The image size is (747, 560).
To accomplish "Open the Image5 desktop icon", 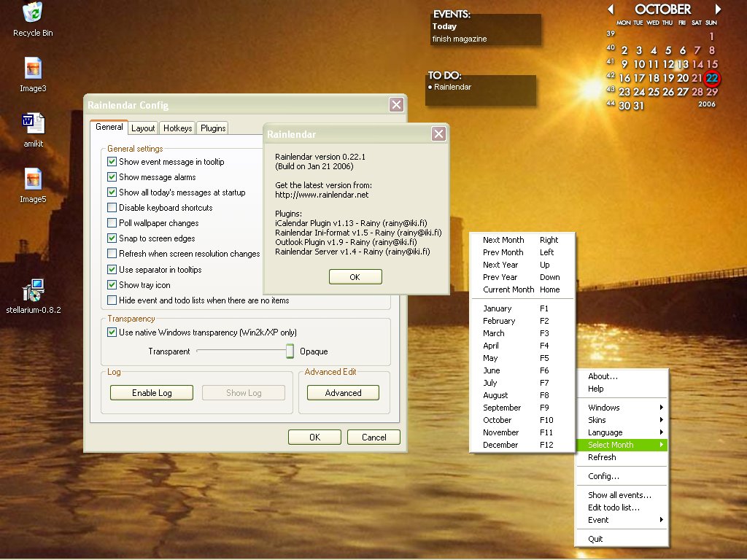I will coord(33,179).
